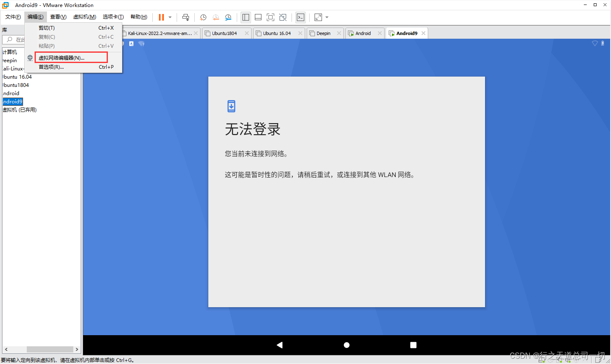Pause the Android9 virtual machine
The image size is (611, 364).
tap(161, 17)
